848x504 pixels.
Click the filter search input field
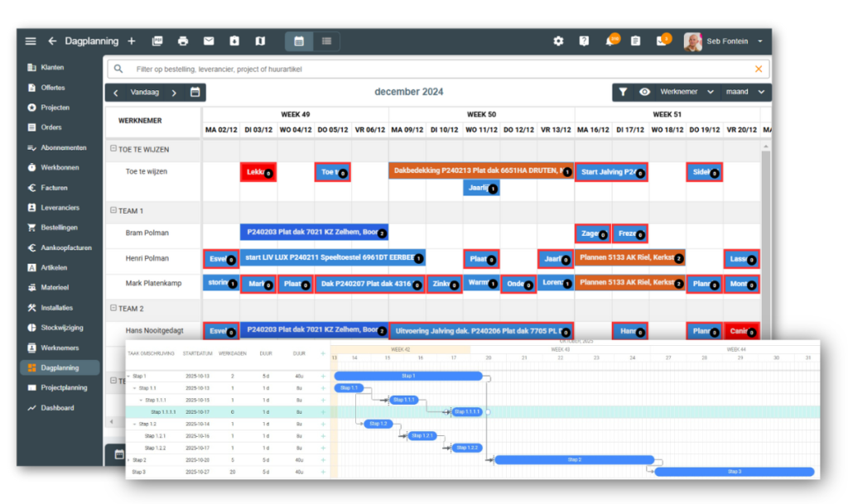(439, 69)
